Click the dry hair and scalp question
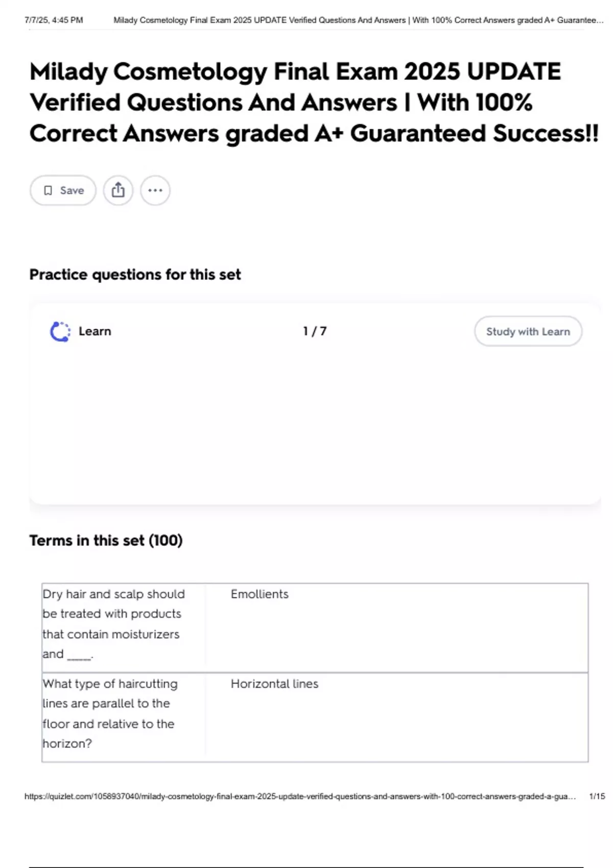 tap(113, 624)
